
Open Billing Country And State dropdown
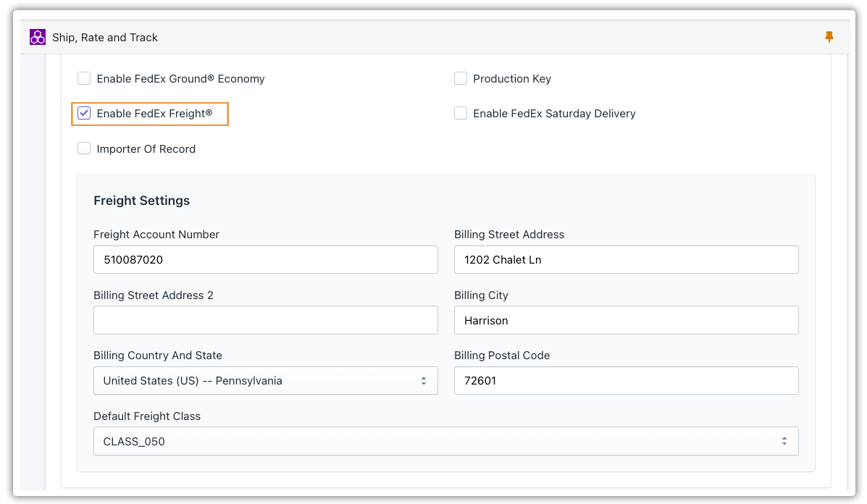pos(265,381)
